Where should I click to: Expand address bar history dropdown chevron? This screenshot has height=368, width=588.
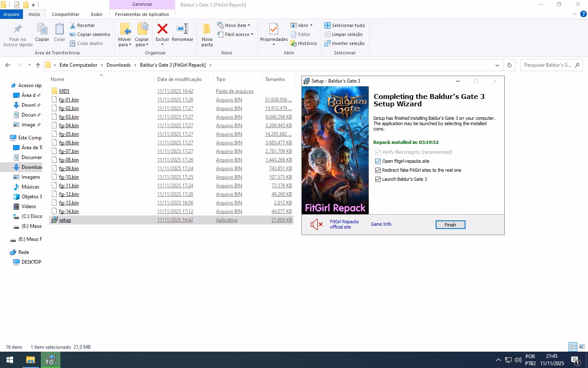tap(497, 65)
